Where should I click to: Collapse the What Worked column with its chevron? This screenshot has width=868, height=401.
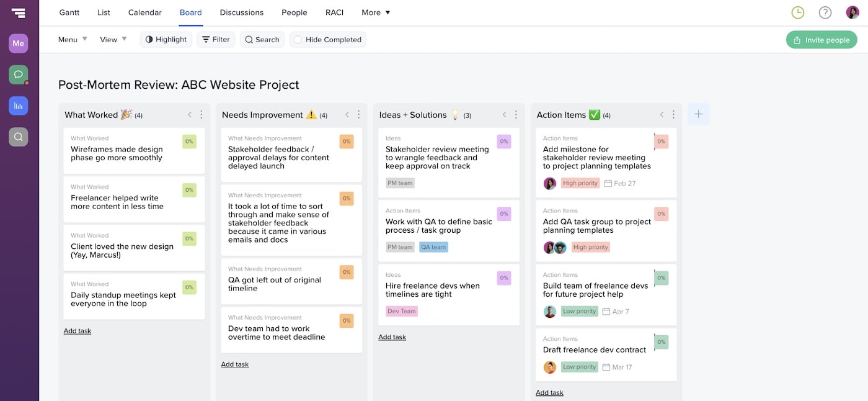[x=190, y=114]
